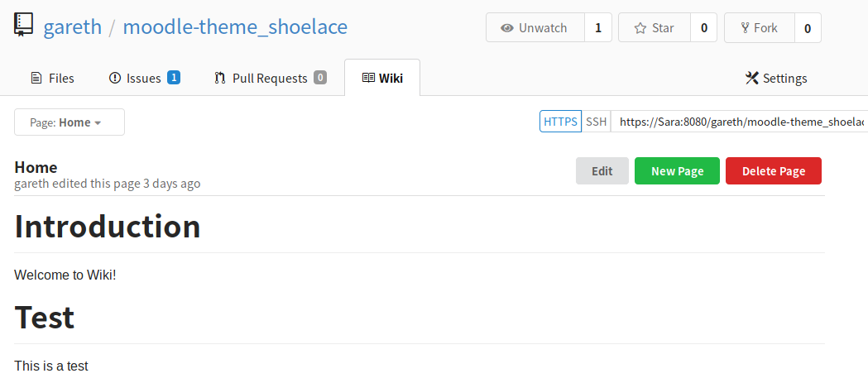Click the eye icon on Unwatch
The width and height of the screenshot is (868, 383).
[x=506, y=28]
